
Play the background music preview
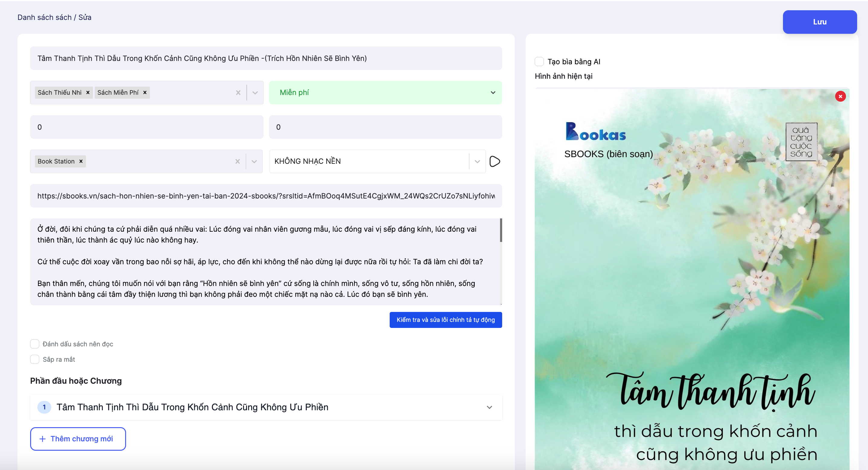[x=494, y=161]
